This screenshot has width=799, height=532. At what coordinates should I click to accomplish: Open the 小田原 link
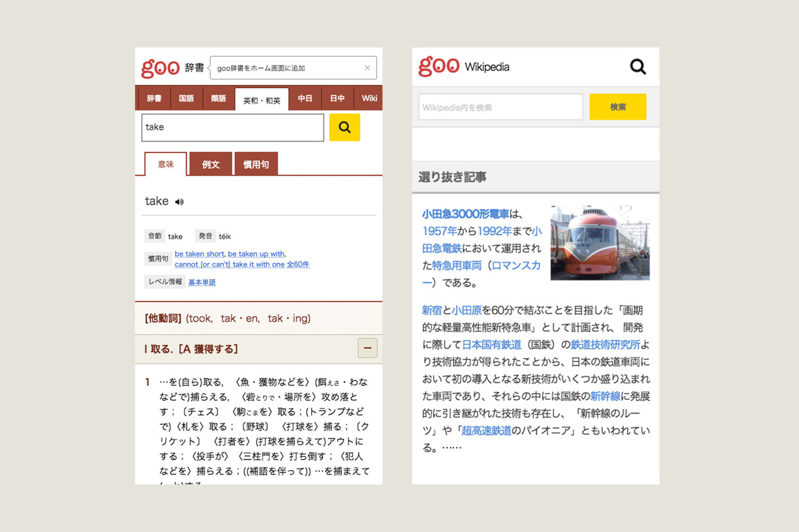467,310
